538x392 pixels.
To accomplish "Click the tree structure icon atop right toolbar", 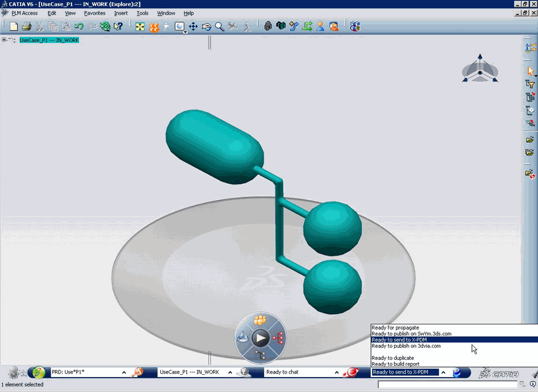I will pyautogui.click(x=530, y=48).
